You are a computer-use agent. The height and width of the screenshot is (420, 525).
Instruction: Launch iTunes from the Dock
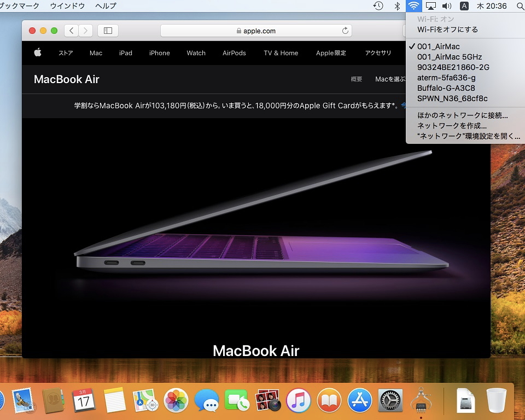pyautogui.click(x=299, y=400)
